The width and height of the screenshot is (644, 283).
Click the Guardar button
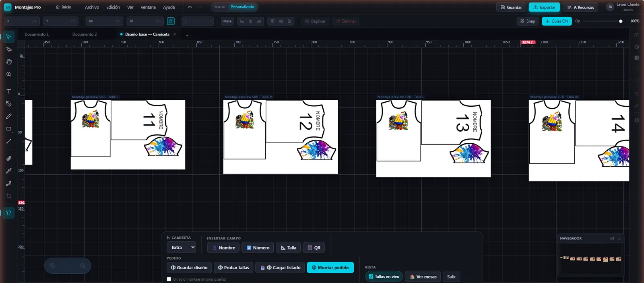[511, 7]
